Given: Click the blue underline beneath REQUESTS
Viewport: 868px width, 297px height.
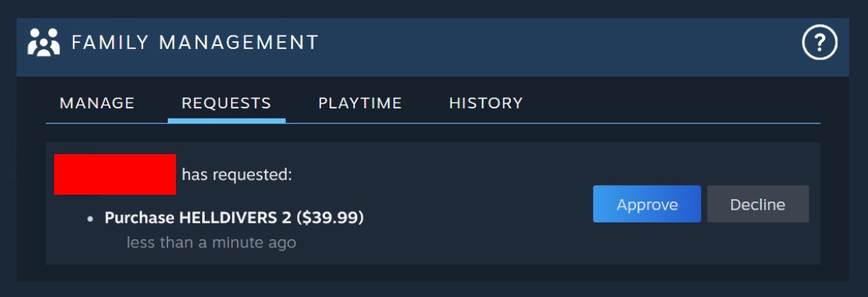Looking at the screenshot, I should pyautogui.click(x=226, y=120).
